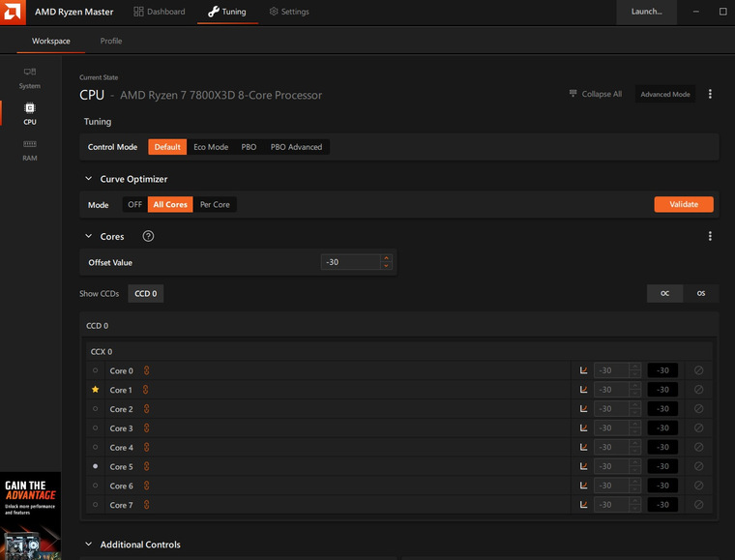
Task: Set Control Mode to PBO
Action: (x=249, y=147)
